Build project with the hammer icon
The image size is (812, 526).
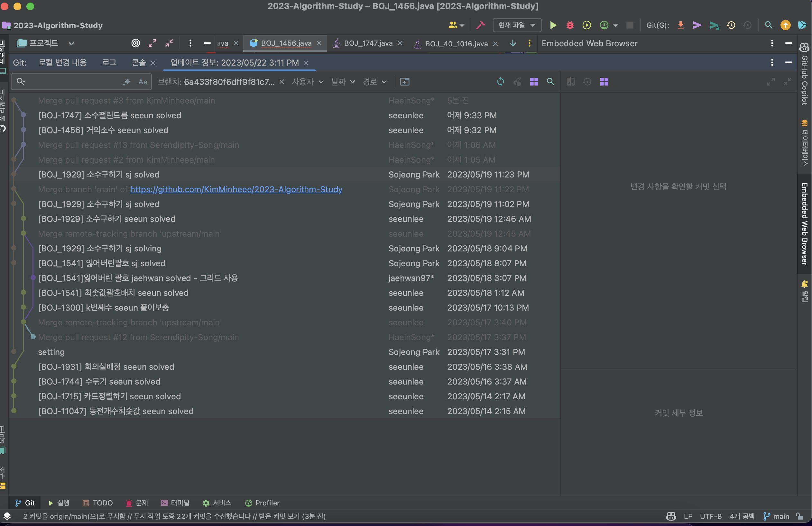pos(480,25)
